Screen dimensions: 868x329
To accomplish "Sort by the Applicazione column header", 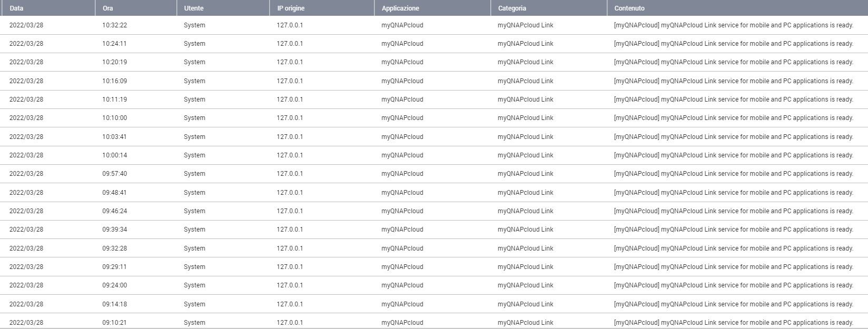I will [x=400, y=8].
